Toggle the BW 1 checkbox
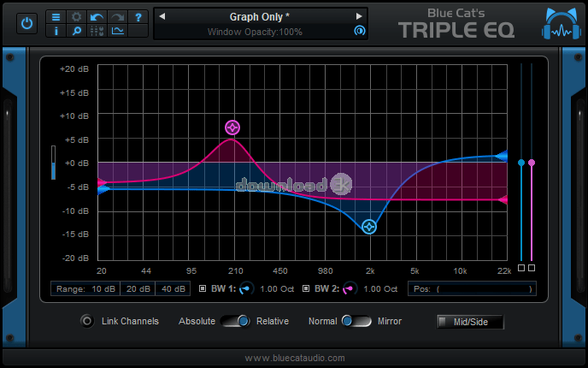 click(x=203, y=288)
